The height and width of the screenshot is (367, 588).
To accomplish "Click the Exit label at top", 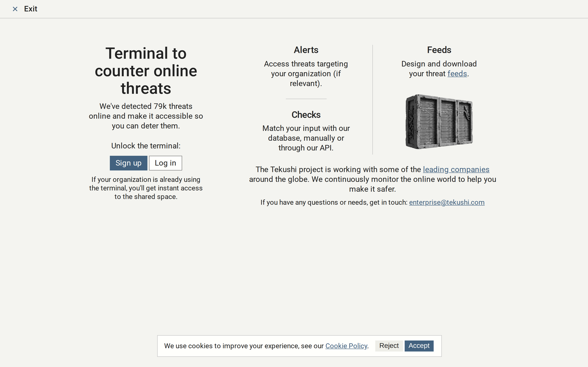I will coord(31,9).
